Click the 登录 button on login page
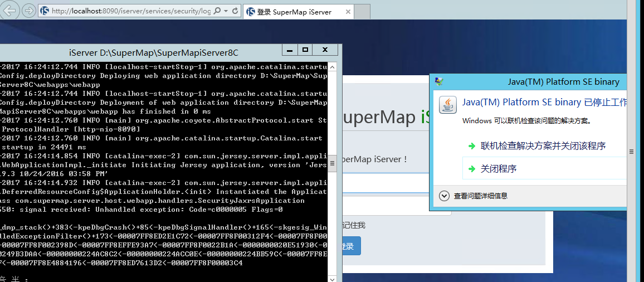The height and width of the screenshot is (282, 644). (351, 246)
